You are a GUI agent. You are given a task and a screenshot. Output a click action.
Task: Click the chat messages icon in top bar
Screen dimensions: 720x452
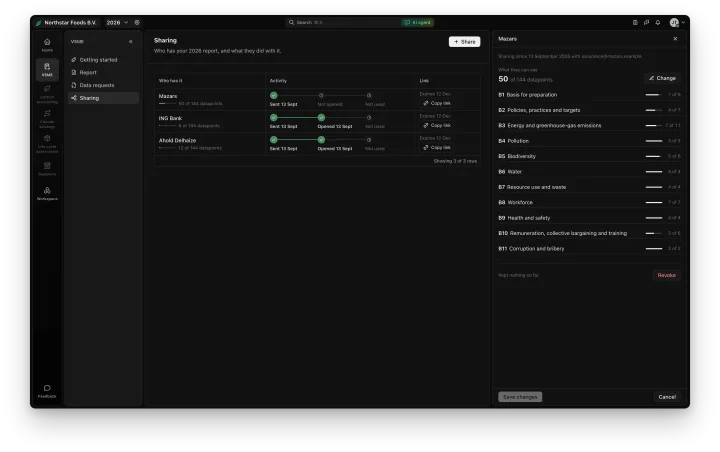[x=646, y=22]
